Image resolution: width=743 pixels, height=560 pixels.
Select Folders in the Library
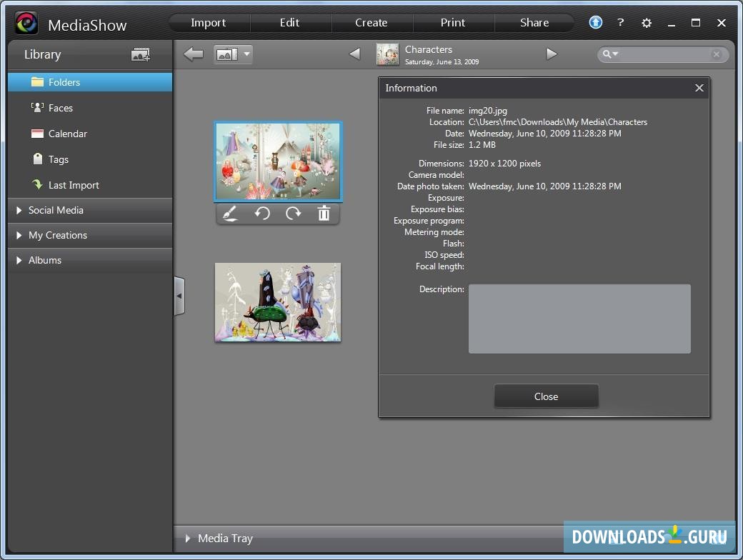tap(90, 82)
